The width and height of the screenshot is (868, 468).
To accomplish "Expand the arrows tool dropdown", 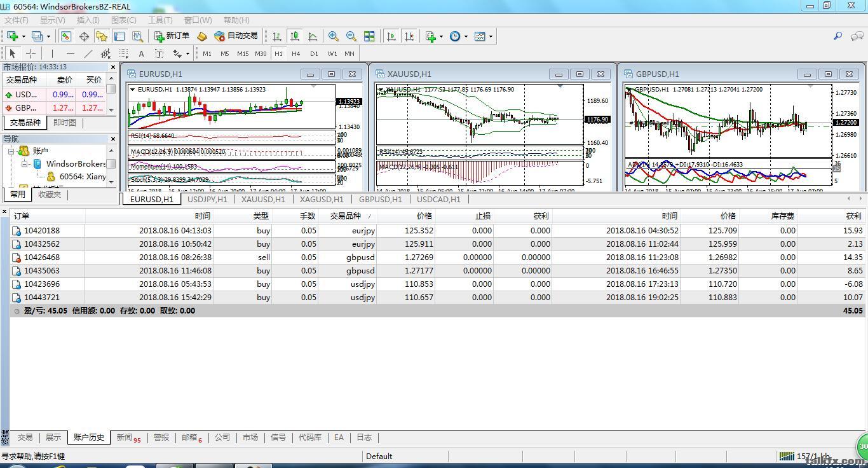I will 188,53.
